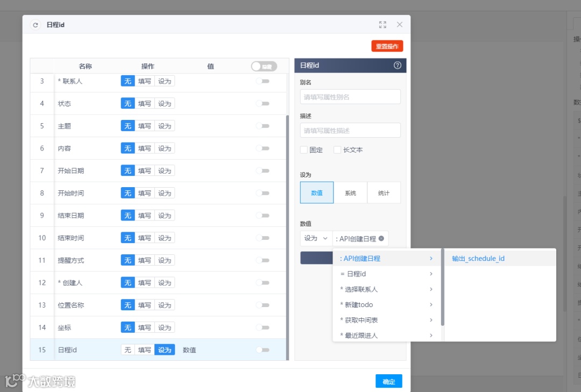Click the refresh icon beside 日程id title
Viewport: 581px width, 392px height.
pyautogui.click(x=35, y=25)
